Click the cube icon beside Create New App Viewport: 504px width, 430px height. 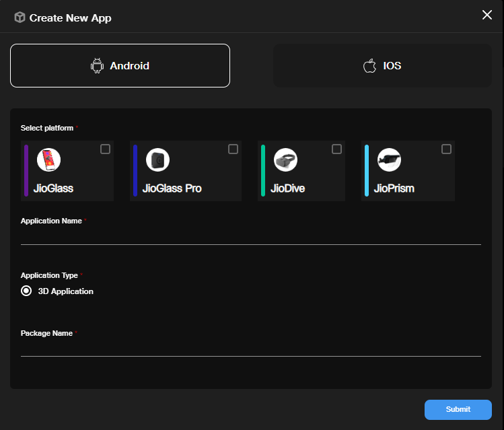20,17
